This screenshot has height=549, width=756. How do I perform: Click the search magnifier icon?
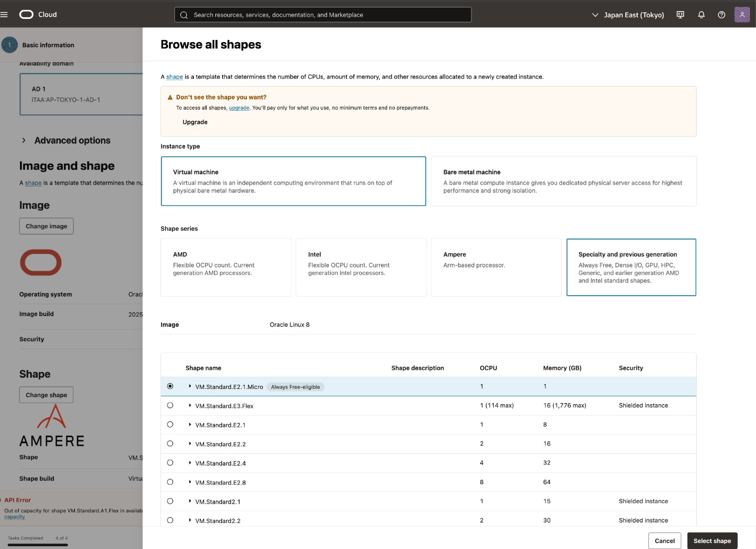tap(184, 15)
